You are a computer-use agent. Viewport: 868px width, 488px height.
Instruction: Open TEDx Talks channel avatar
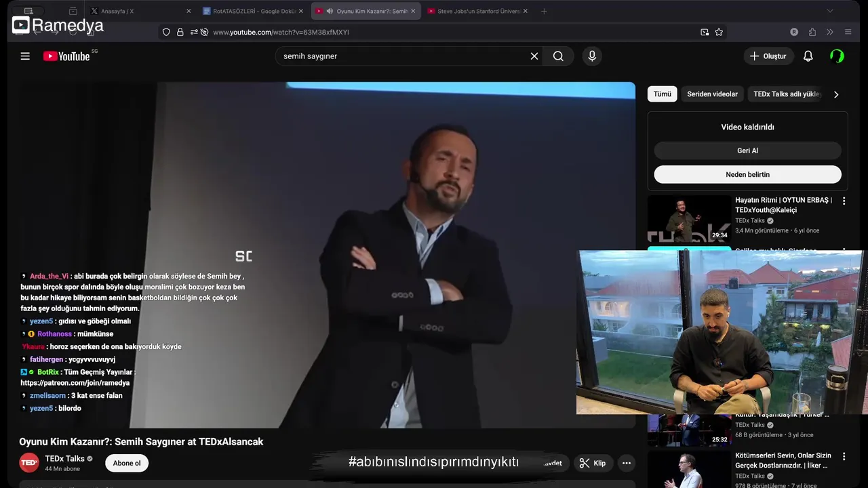click(29, 463)
